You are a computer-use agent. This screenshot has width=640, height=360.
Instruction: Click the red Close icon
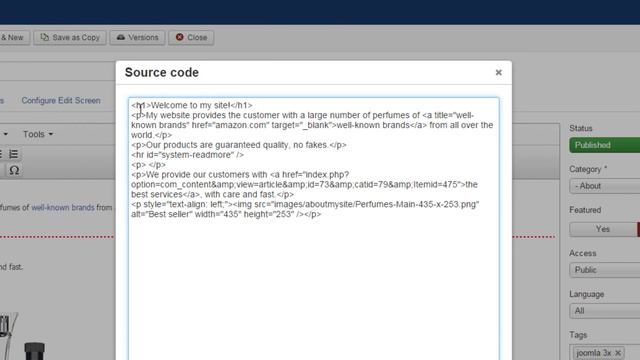click(179, 37)
